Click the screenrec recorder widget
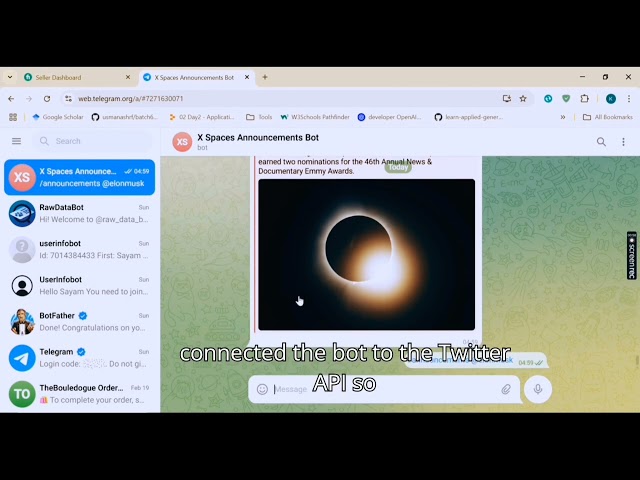The width and height of the screenshot is (640, 480). coord(632,256)
